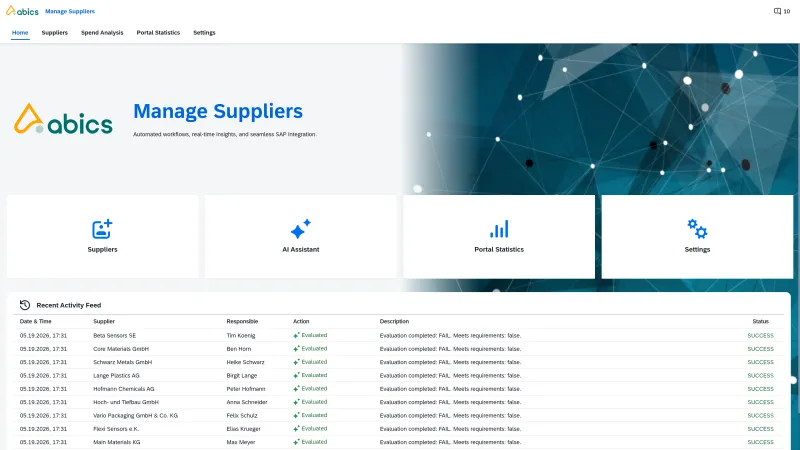800x450 pixels.
Task: Click the Evaluated icon for Hoch- und Tiefbau GmbH
Action: click(296, 402)
